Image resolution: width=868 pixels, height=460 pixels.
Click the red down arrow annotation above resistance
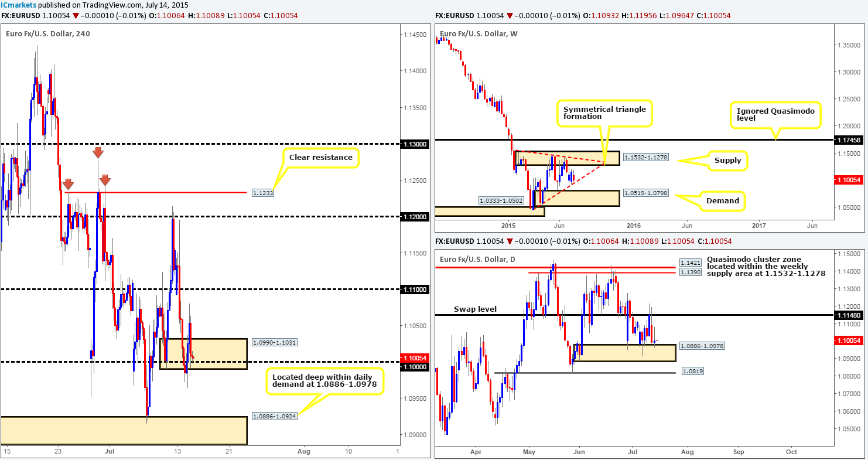click(98, 152)
